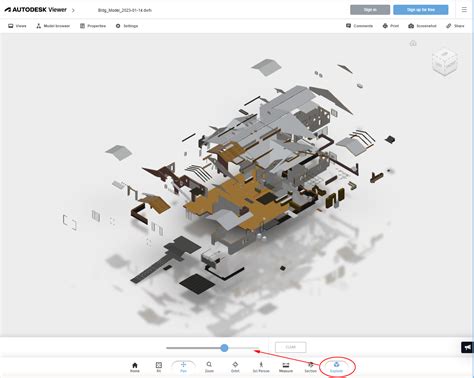Click the breadcrumb chevron after Autodesk Viewer

pyautogui.click(x=73, y=10)
